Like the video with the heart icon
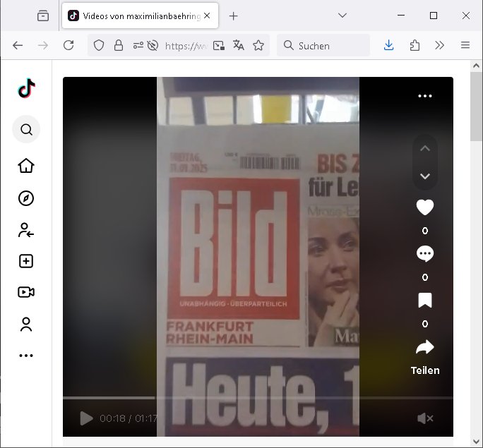Image resolution: width=483 pixels, height=448 pixels. 425,207
